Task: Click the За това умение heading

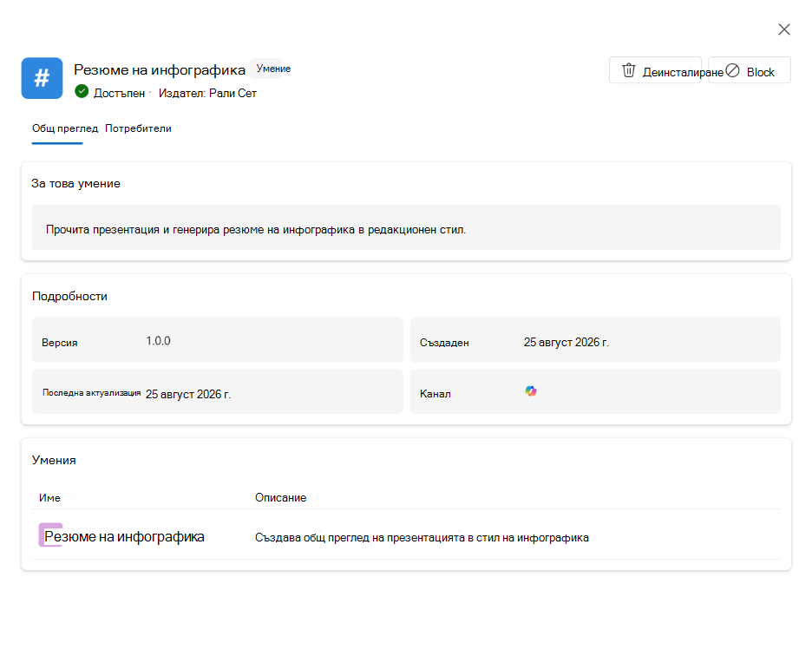Action: (75, 183)
